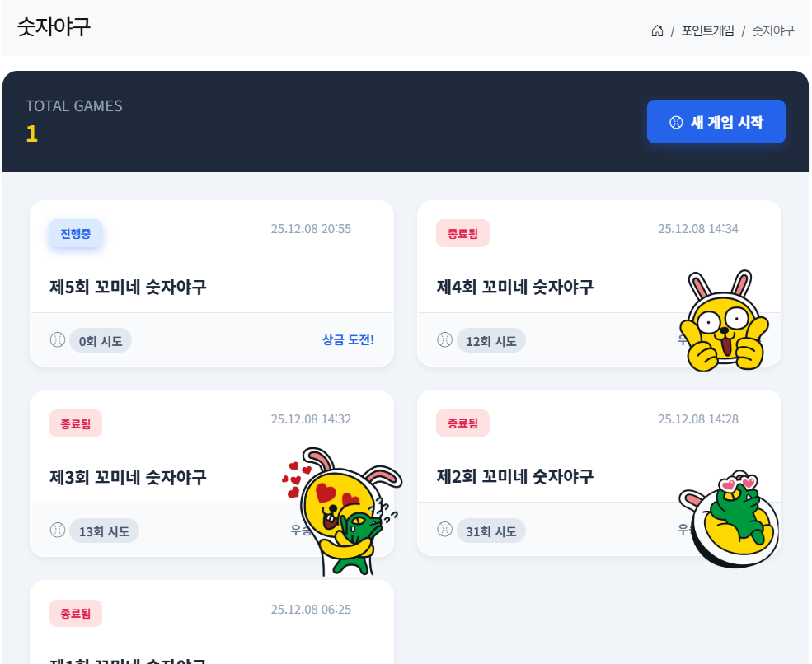Screen dimensions: 812x664
Task: Click the baseball icon beside 12회 시도
Action: tap(445, 339)
